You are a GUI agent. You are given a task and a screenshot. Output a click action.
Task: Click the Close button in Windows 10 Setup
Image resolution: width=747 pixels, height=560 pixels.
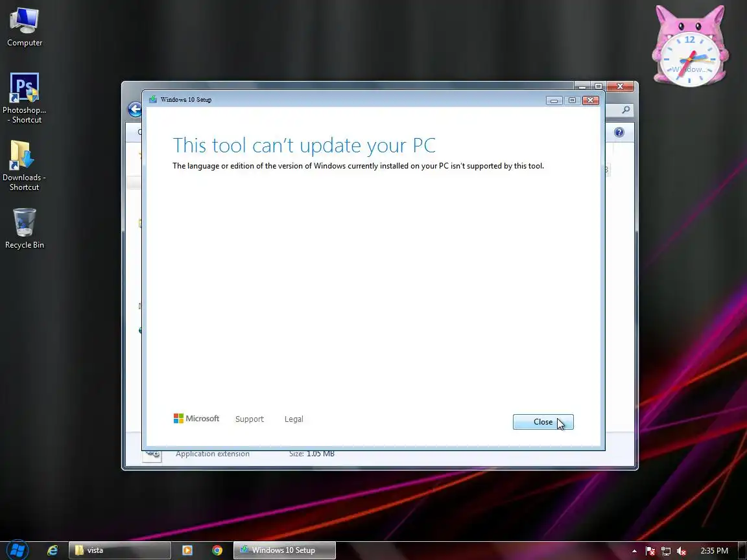click(543, 422)
